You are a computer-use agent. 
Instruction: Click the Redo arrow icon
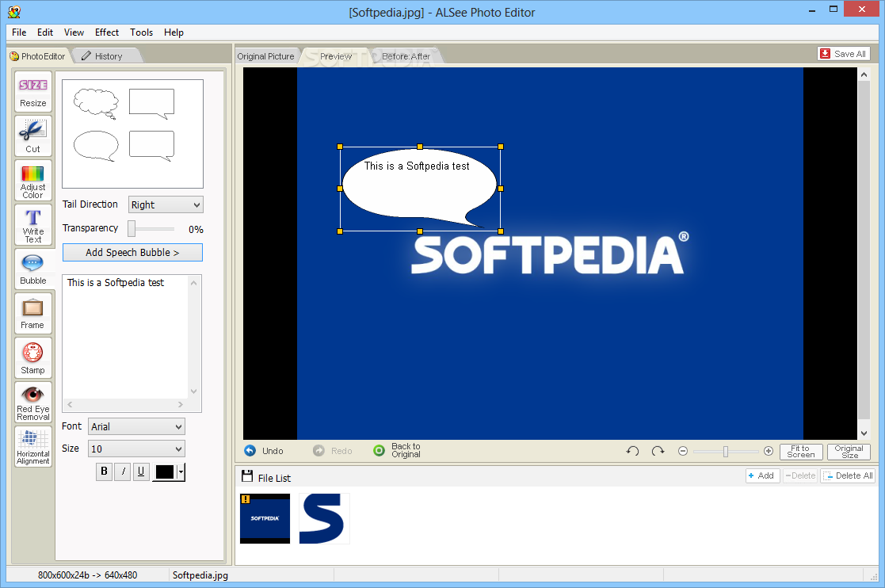[x=319, y=450]
